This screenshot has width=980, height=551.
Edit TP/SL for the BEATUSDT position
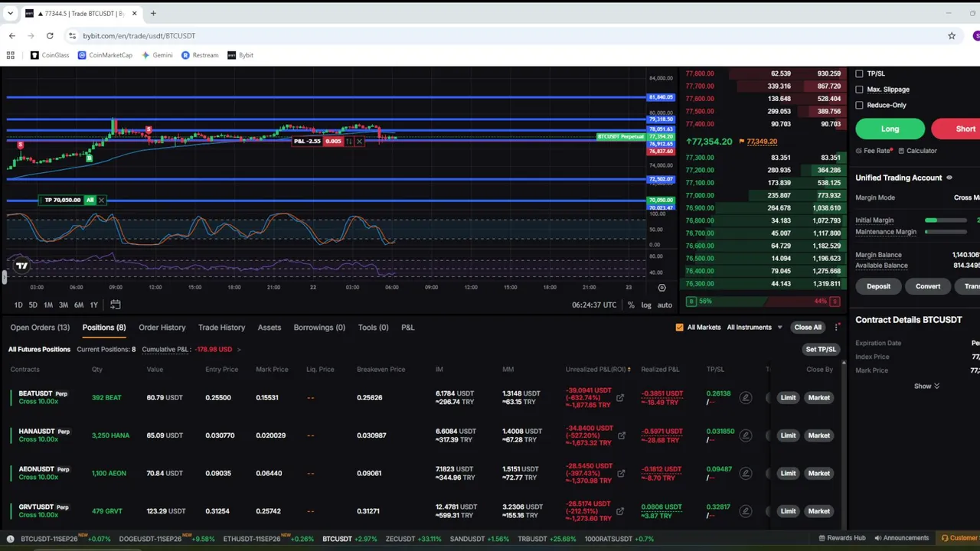click(745, 398)
